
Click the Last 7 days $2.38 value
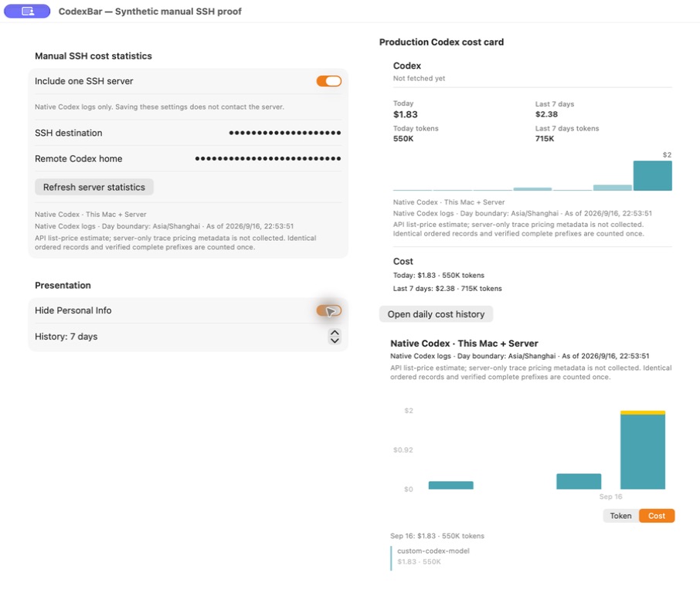546,114
